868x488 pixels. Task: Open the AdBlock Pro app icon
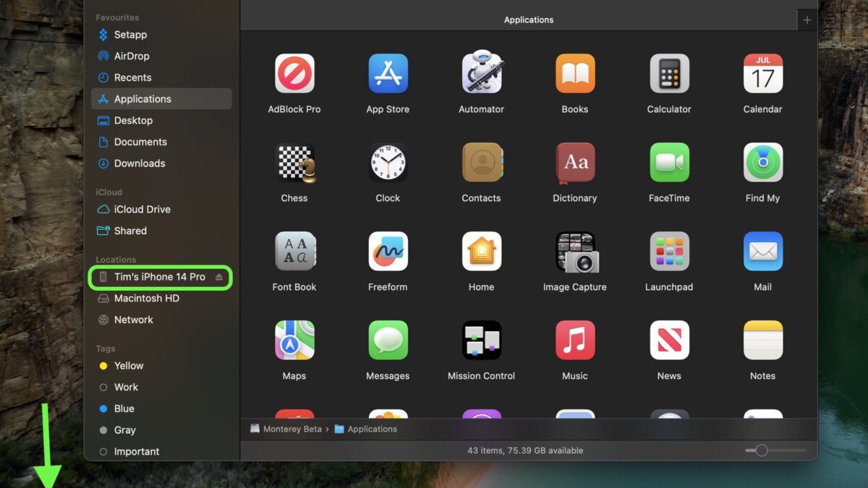tap(294, 74)
